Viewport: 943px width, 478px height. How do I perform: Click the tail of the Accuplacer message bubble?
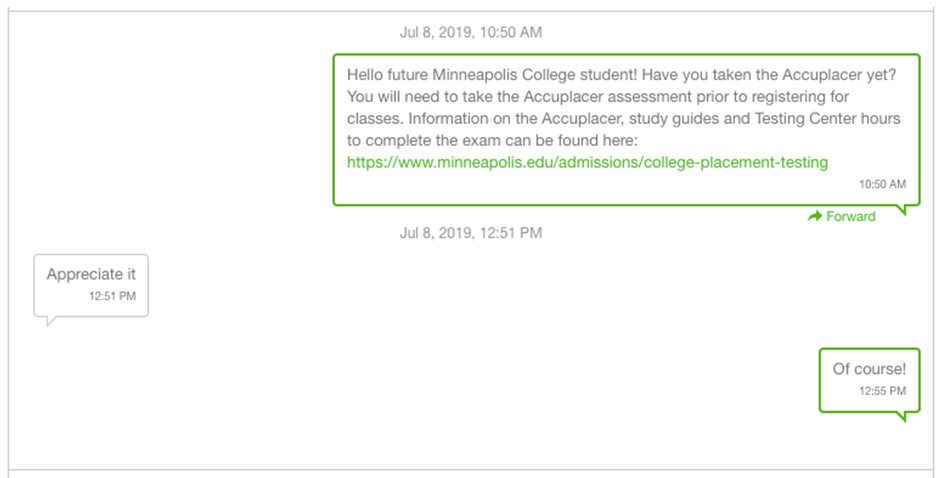[906, 210]
